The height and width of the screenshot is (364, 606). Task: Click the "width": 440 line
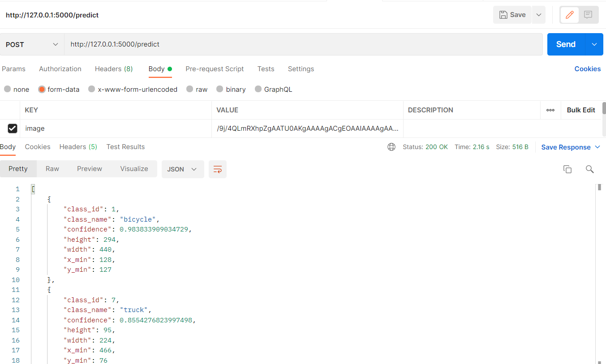[x=90, y=249]
